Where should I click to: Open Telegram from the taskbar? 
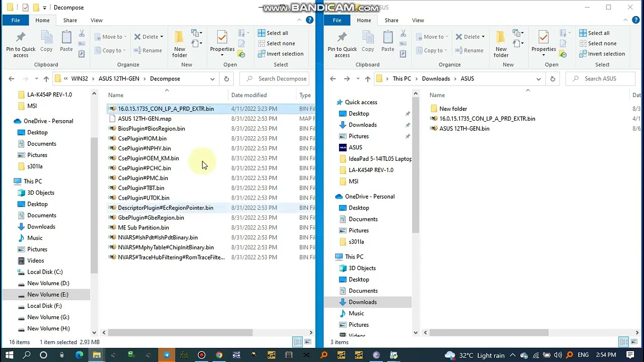[x=167, y=355]
